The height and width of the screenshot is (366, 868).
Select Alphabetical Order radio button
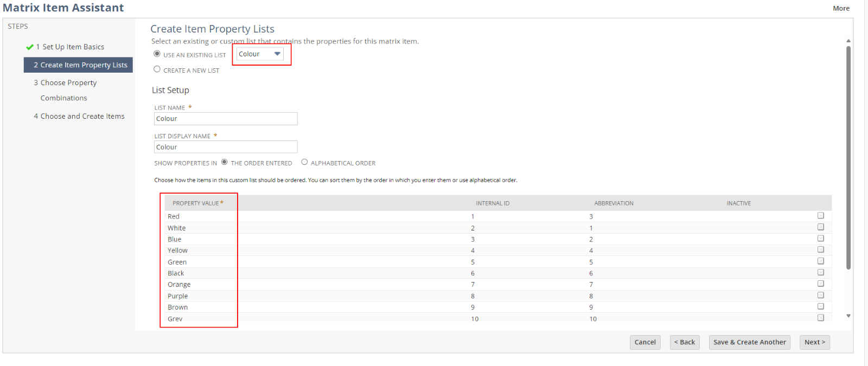coord(304,162)
